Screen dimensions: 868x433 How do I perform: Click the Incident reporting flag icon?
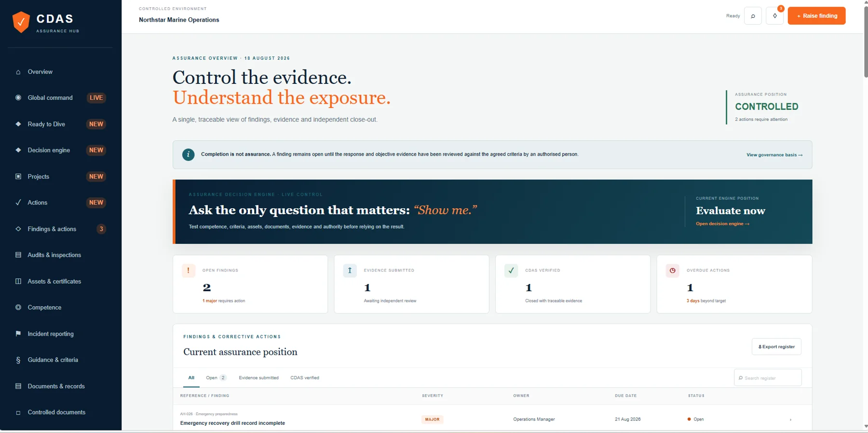pos(18,334)
